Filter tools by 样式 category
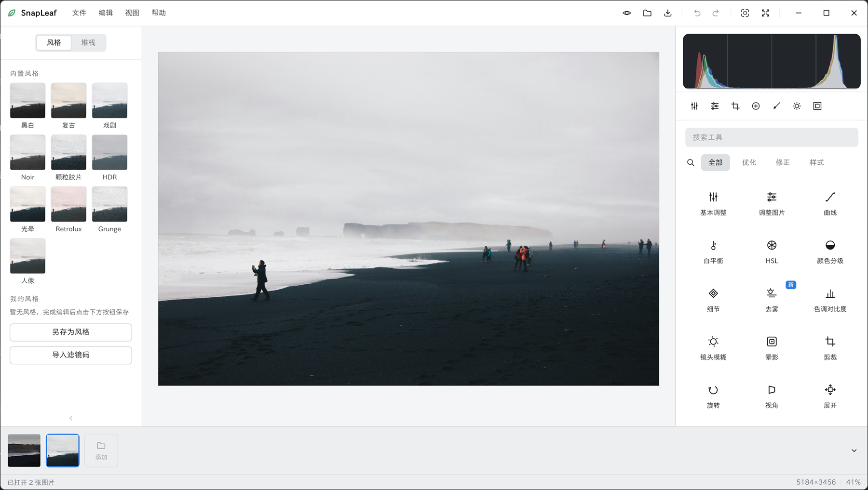The image size is (868, 490). [816, 162]
